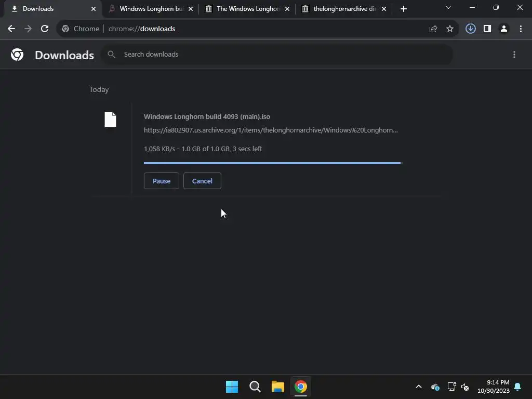Open File Explorer from the taskbar
This screenshot has height=399, width=532.
click(x=278, y=387)
